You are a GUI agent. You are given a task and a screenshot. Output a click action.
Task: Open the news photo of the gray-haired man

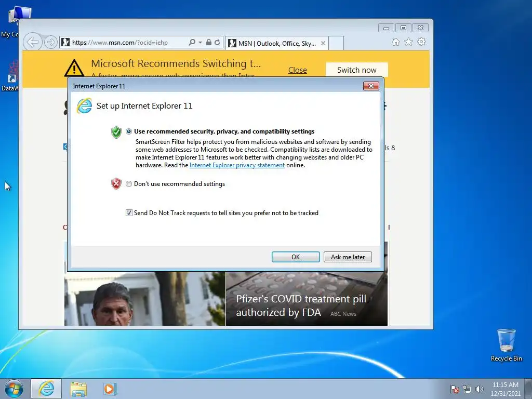point(145,299)
